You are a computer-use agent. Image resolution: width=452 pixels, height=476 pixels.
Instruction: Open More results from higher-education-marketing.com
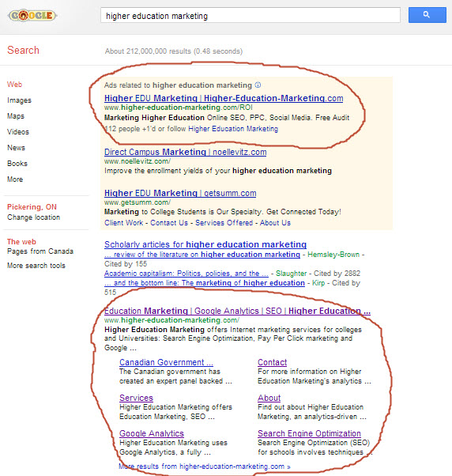coord(205,467)
